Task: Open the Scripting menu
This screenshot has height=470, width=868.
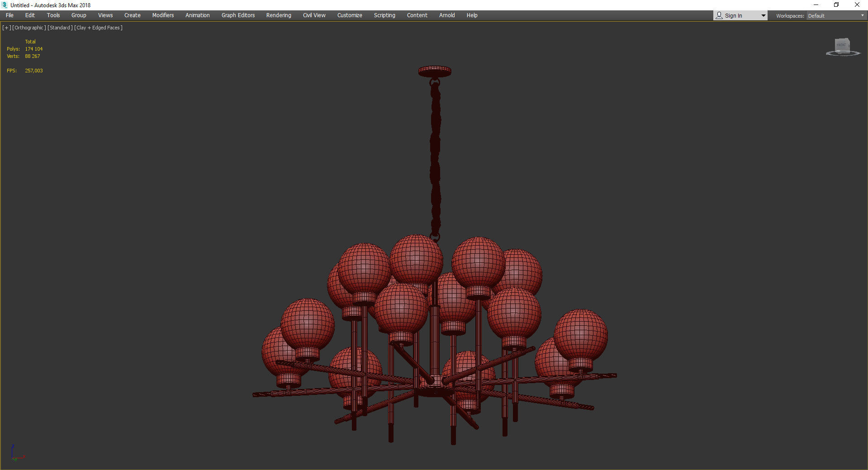Action: point(384,15)
